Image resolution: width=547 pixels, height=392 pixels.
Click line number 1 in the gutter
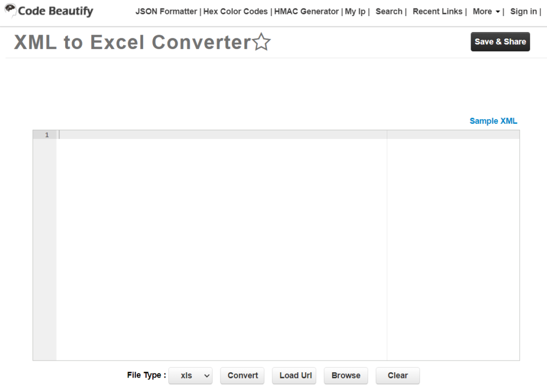[x=46, y=135]
